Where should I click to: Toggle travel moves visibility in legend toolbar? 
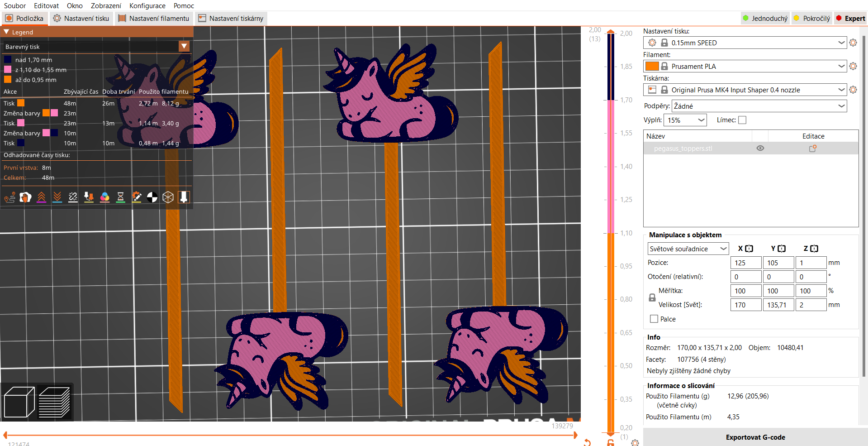9,197
